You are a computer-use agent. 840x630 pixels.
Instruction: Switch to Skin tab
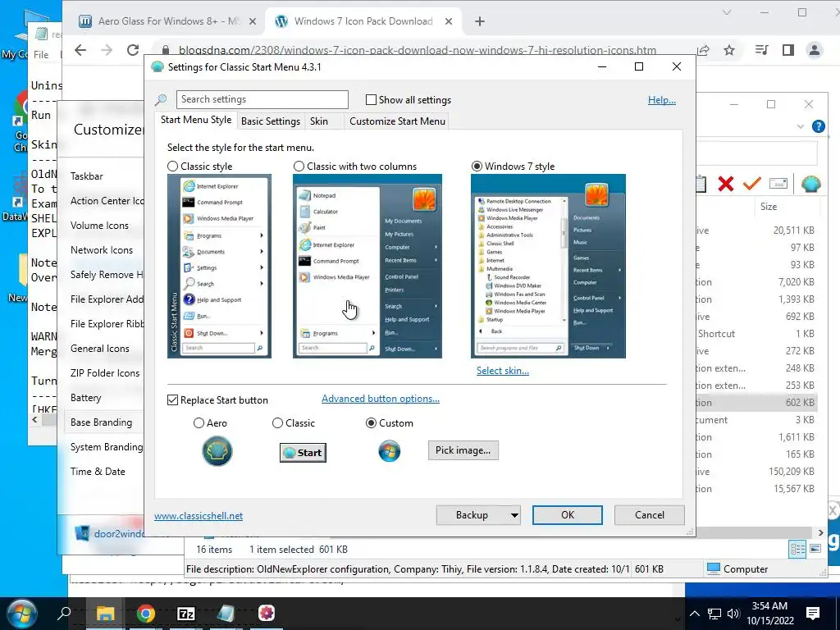click(x=319, y=121)
